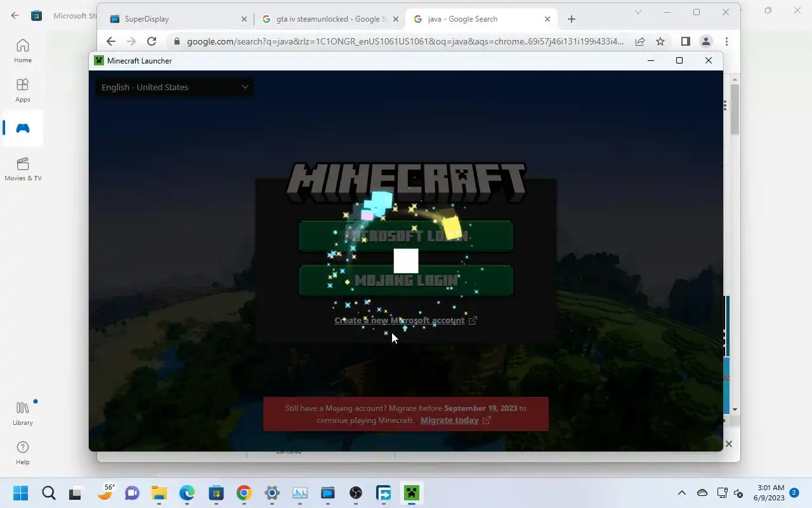Image resolution: width=812 pixels, height=508 pixels.
Task: Click the Mojang Login button
Action: [406, 280]
